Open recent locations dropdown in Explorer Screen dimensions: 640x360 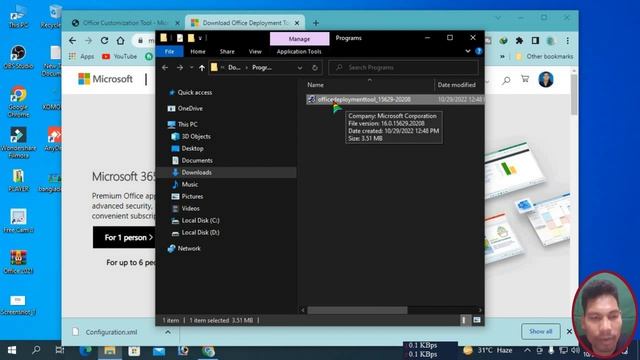tap(191, 67)
